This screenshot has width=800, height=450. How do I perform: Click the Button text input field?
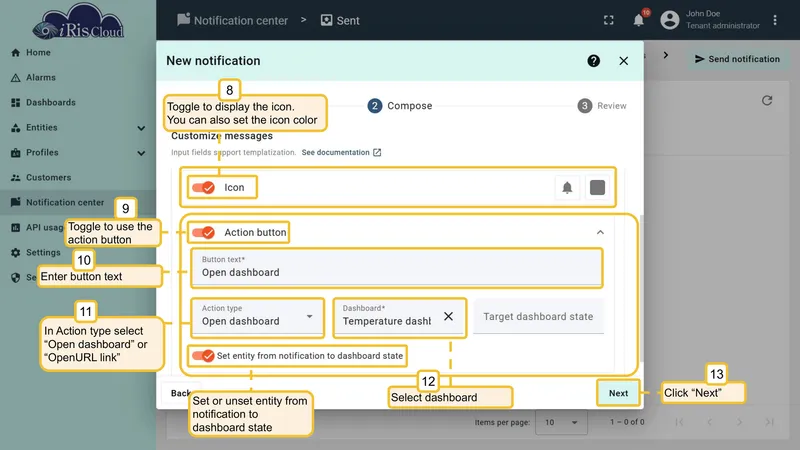click(397, 268)
